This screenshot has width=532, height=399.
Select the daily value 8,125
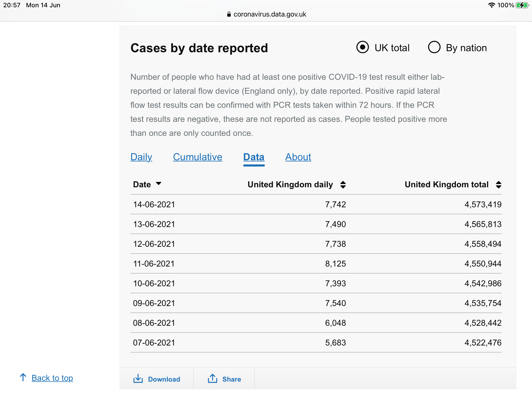[x=335, y=264]
